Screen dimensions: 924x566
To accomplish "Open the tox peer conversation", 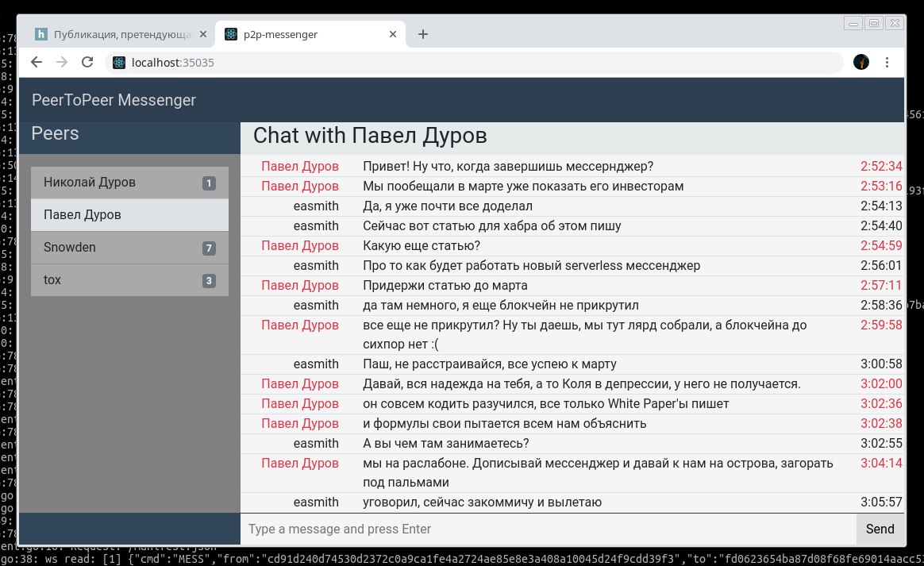I will click(x=129, y=280).
